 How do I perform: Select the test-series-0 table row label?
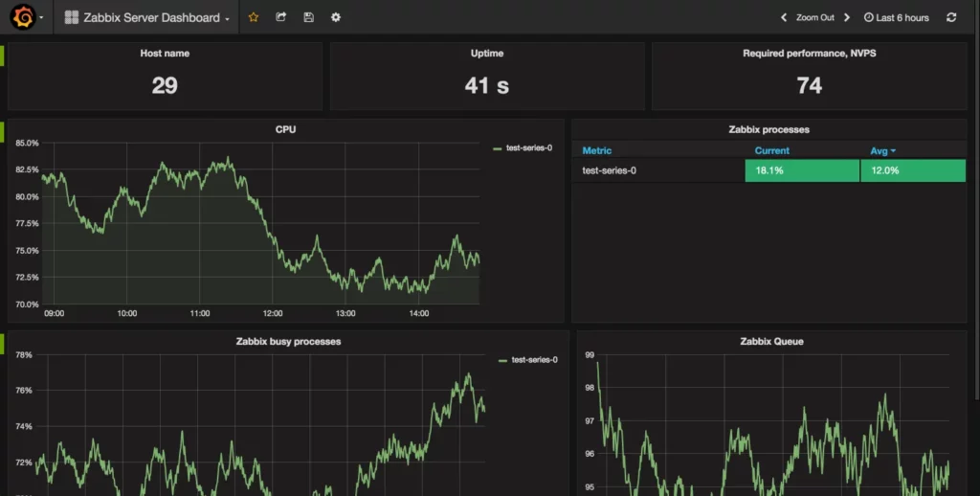(x=610, y=170)
